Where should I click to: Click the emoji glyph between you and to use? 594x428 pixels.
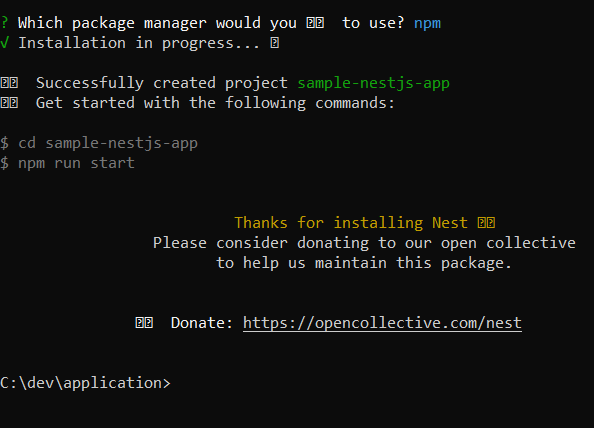315,23
